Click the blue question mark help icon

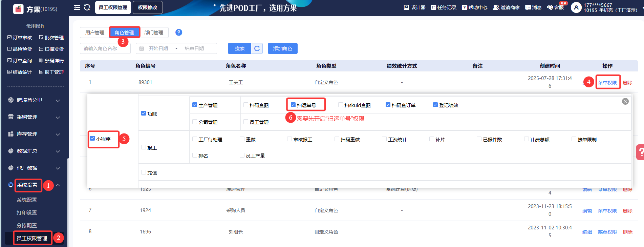pos(179,32)
